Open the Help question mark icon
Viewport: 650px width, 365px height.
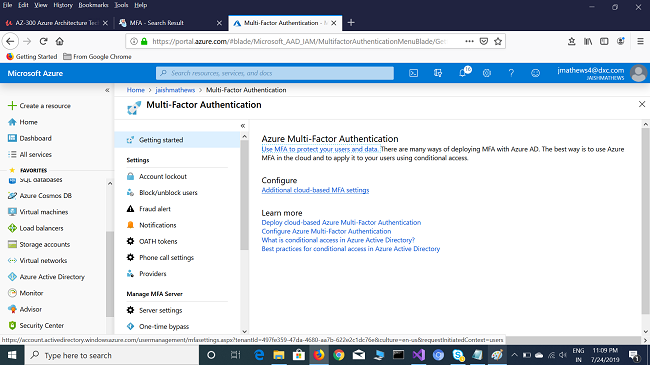click(x=511, y=73)
